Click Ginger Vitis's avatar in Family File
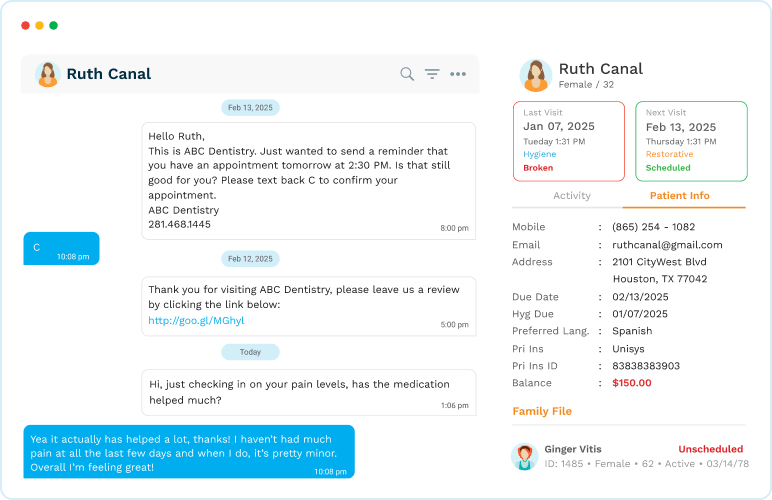 pos(525,456)
